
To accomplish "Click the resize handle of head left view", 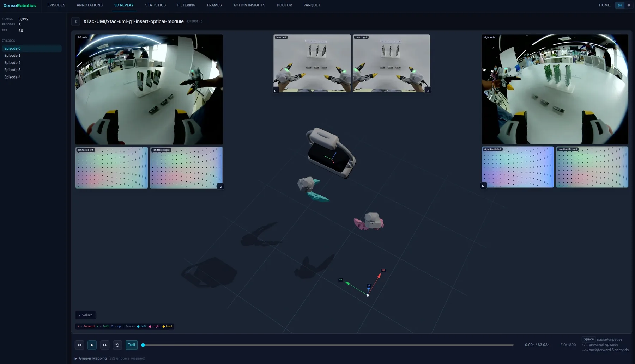I will pos(275,90).
